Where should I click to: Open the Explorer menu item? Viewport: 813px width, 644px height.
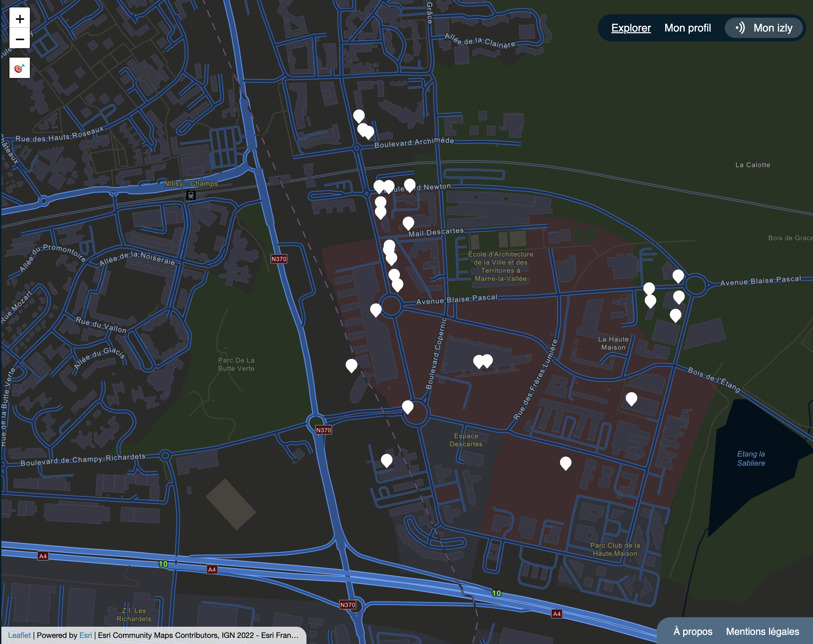coord(631,28)
